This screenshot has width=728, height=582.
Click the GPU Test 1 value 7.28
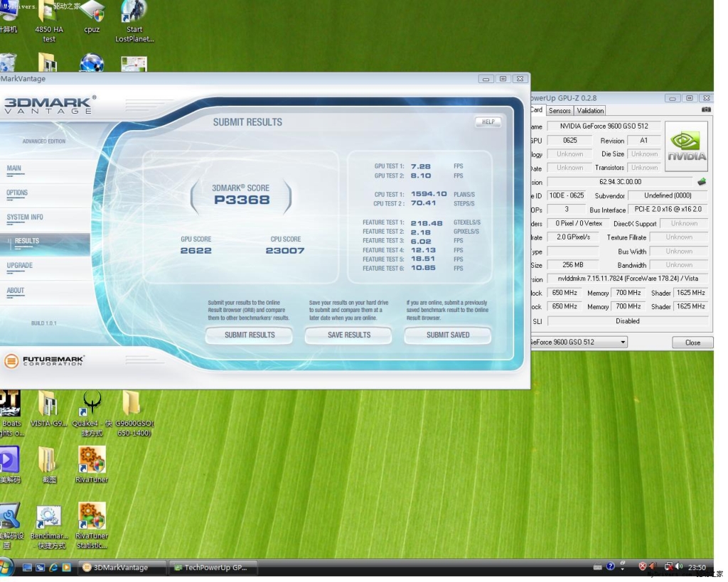(421, 166)
